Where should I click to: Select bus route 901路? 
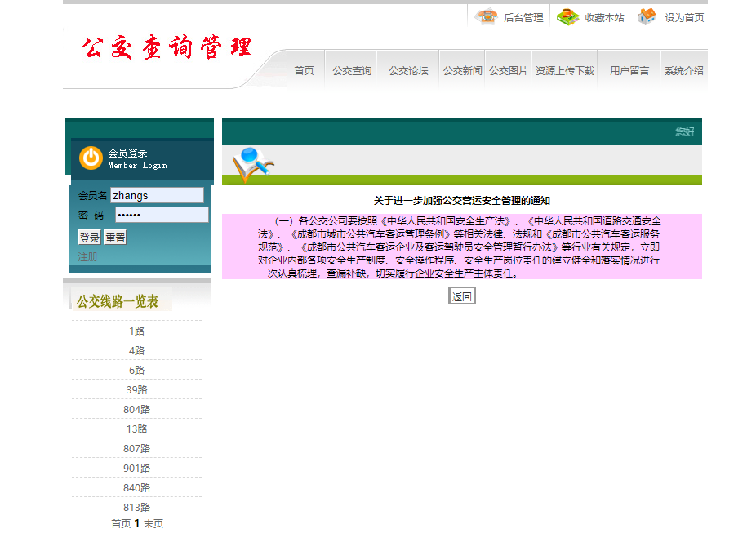tap(137, 469)
